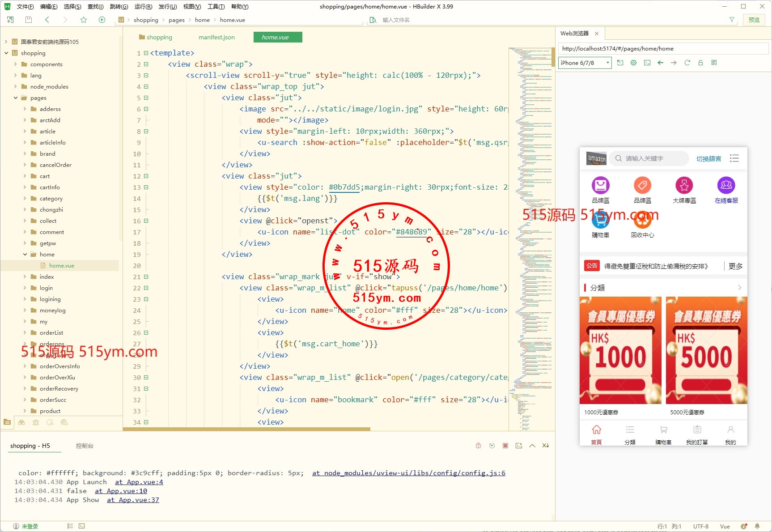Open the App.vue:37 console link
Image resolution: width=772 pixels, height=532 pixels.
pyautogui.click(x=133, y=500)
